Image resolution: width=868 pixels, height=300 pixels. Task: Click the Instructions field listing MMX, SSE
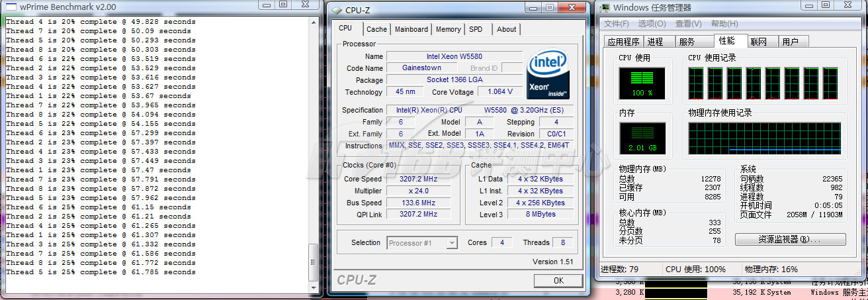pyautogui.click(x=480, y=146)
